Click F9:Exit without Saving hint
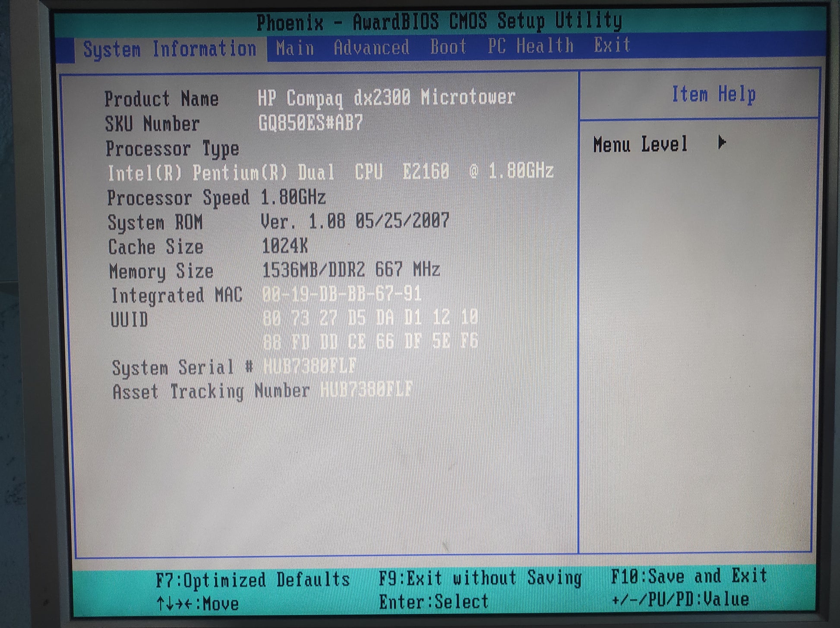 point(480,578)
